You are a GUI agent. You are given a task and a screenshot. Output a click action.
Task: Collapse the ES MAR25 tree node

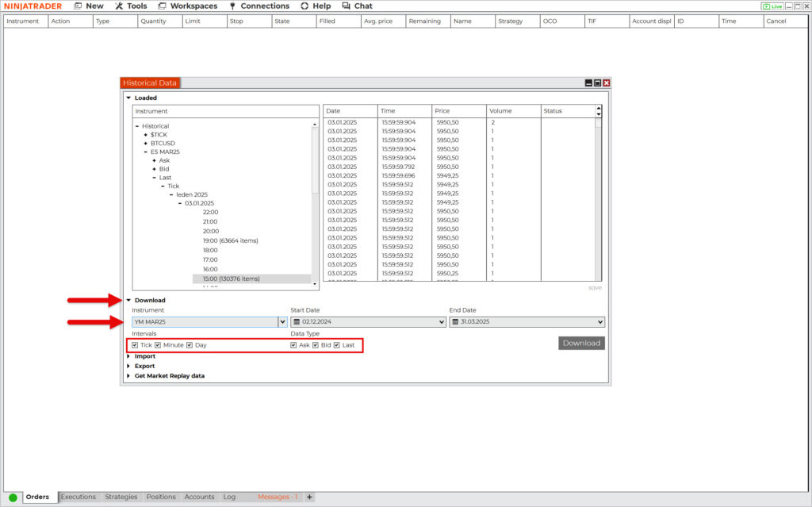click(145, 152)
